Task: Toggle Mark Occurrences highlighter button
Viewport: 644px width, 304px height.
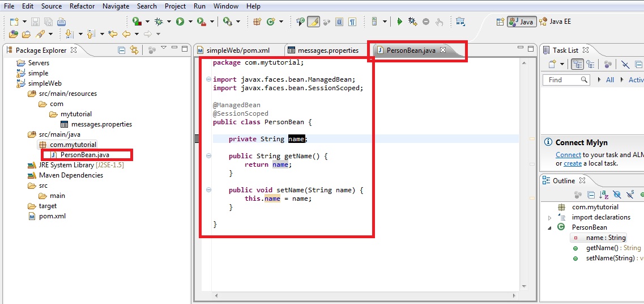Action: [313, 22]
